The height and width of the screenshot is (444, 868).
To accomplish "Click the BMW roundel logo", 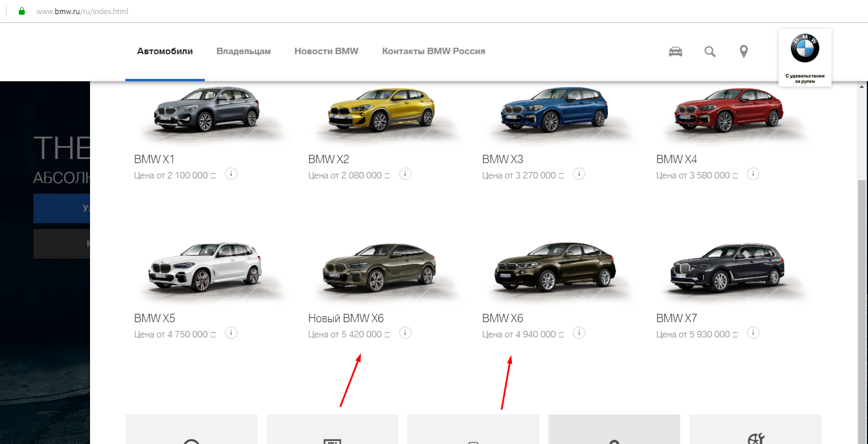I will pos(804,48).
